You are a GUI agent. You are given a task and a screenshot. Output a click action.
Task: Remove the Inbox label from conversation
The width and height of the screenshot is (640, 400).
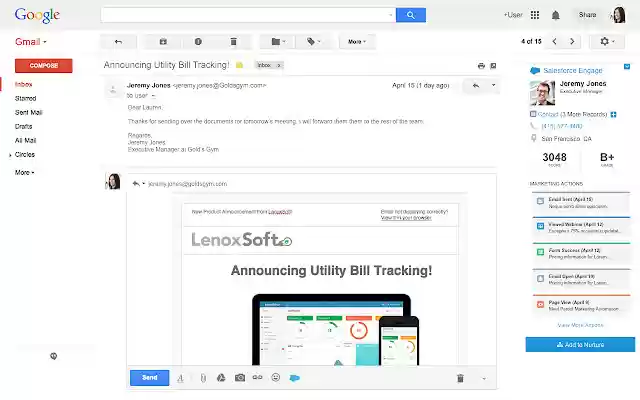pos(279,65)
